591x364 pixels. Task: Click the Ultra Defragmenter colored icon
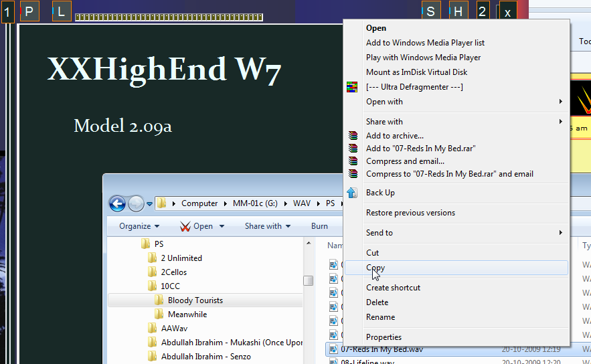coord(352,87)
